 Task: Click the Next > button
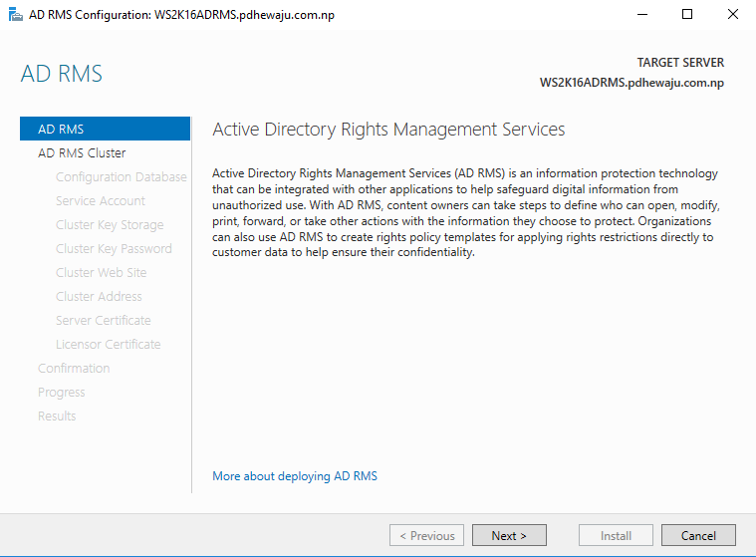509,535
